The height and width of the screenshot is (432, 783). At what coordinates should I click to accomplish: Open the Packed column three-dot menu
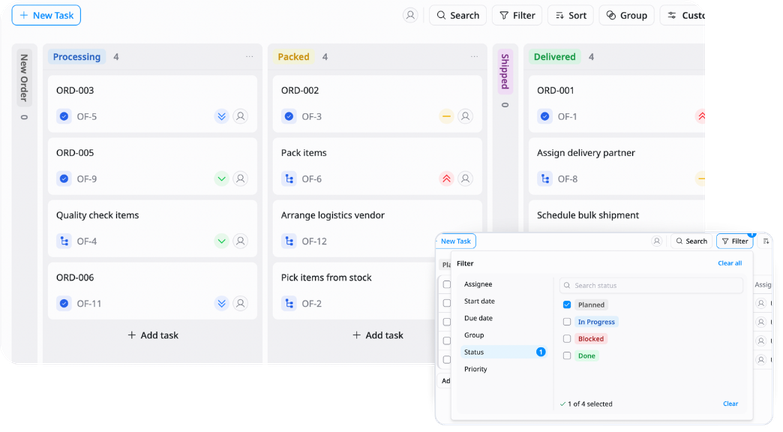(x=474, y=56)
